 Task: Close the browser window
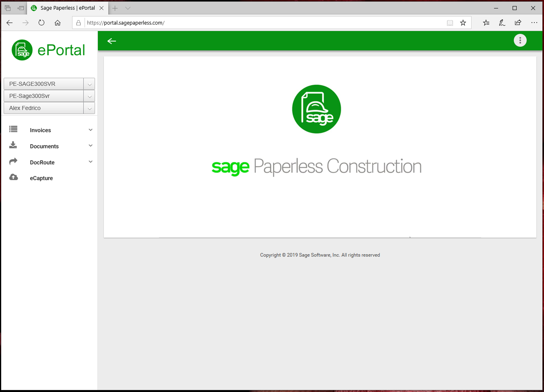(x=533, y=8)
